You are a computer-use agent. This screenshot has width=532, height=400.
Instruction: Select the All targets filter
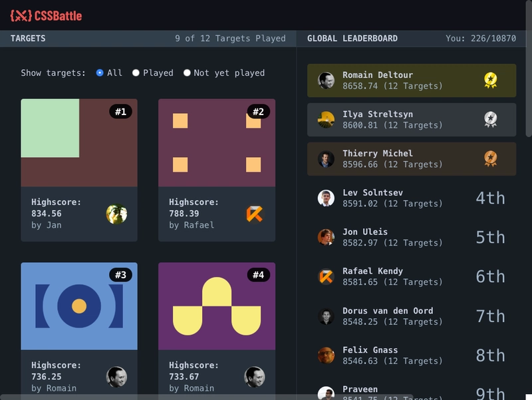101,73
